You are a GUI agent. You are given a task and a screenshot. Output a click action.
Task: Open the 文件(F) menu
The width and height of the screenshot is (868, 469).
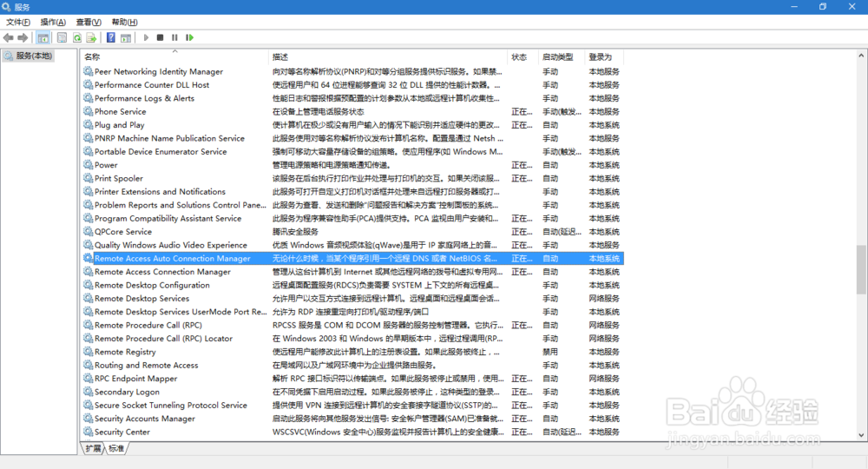click(x=17, y=23)
